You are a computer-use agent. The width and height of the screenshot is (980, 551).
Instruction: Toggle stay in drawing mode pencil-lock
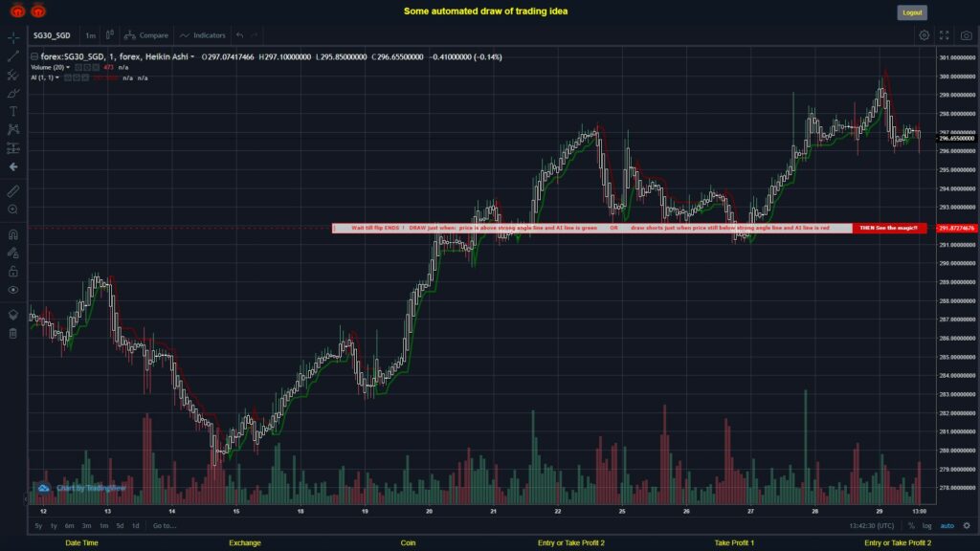(x=13, y=253)
